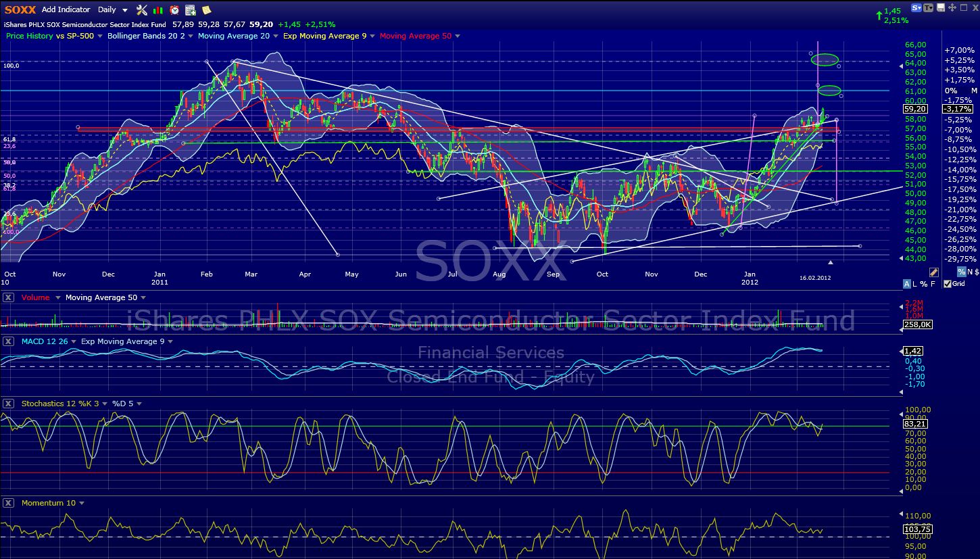Click the MACD value label 1,42
The height and width of the screenshot is (559, 980).
pyautogui.click(x=913, y=351)
